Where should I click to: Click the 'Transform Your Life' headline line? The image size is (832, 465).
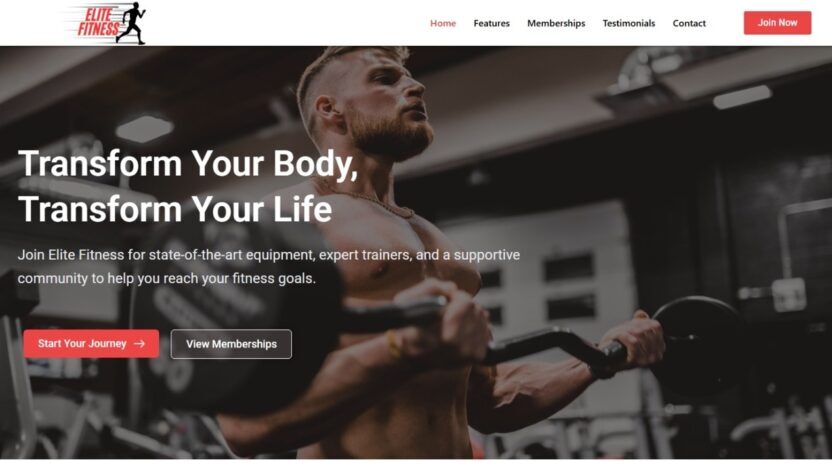click(x=175, y=209)
